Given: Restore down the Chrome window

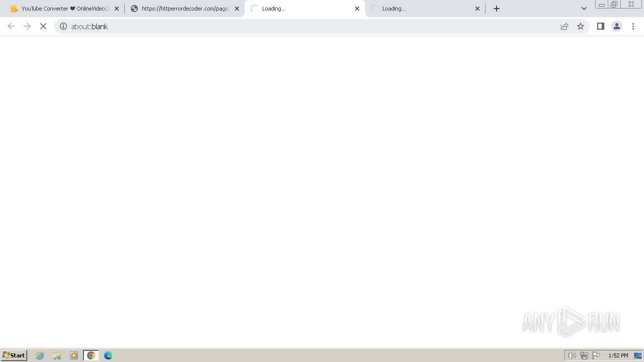Looking at the screenshot, I should (614, 5).
